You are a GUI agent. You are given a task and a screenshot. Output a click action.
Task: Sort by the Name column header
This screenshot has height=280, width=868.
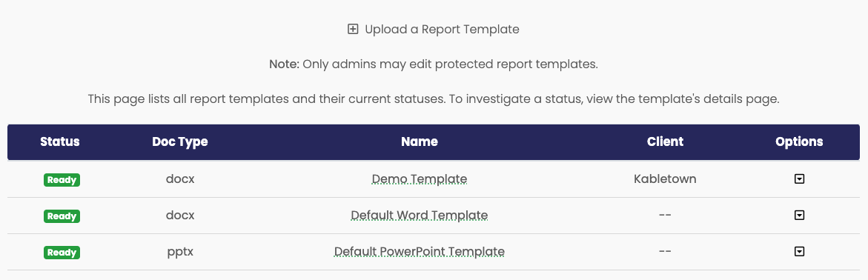420,141
